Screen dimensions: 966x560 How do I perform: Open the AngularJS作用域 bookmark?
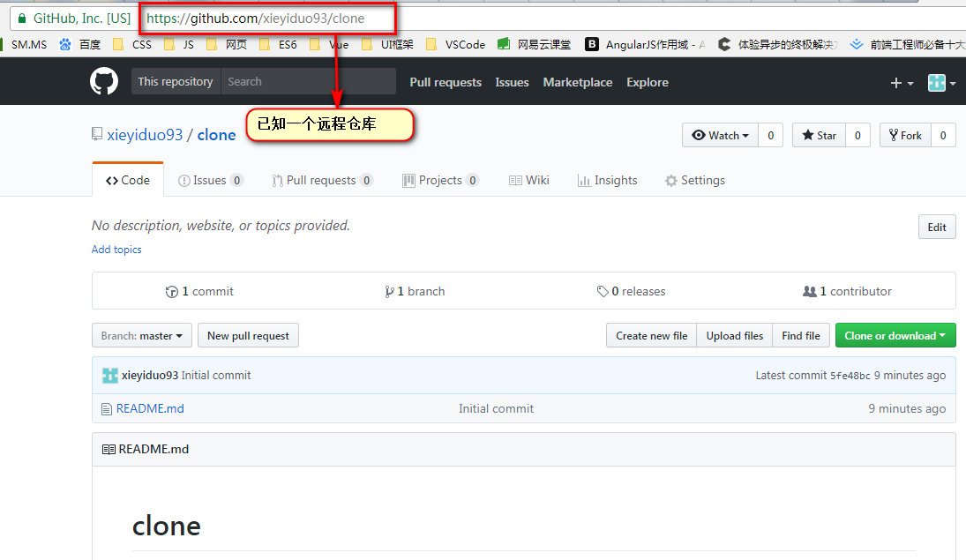click(645, 44)
